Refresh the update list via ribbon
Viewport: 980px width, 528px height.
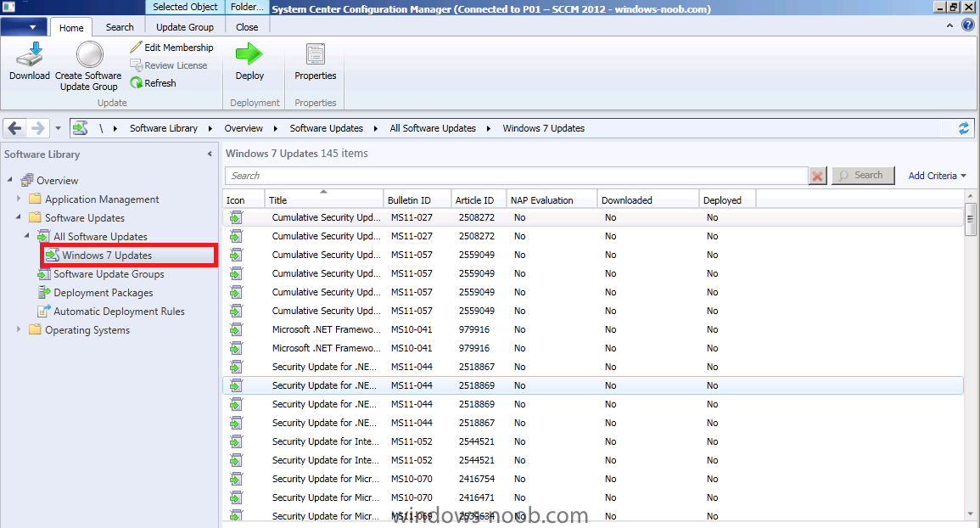pyautogui.click(x=153, y=82)
